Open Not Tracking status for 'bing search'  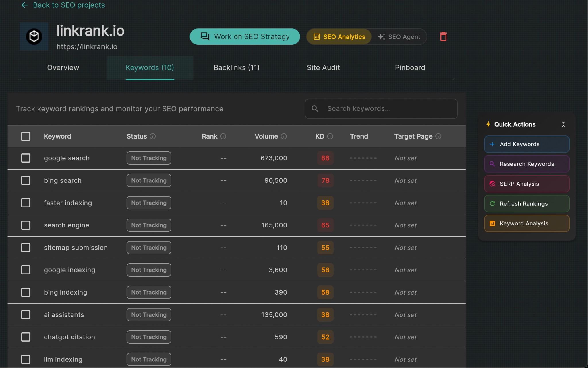[x=149, y=180]
